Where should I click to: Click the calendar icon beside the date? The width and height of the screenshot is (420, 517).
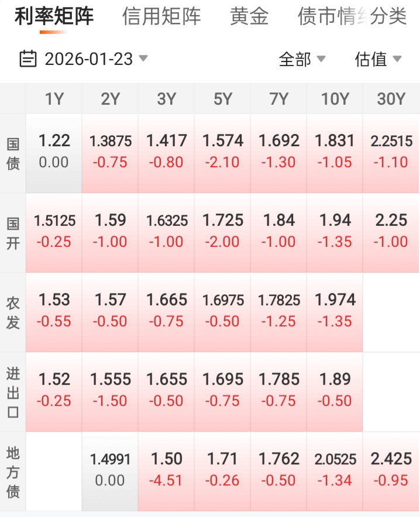tap(28, 59)
